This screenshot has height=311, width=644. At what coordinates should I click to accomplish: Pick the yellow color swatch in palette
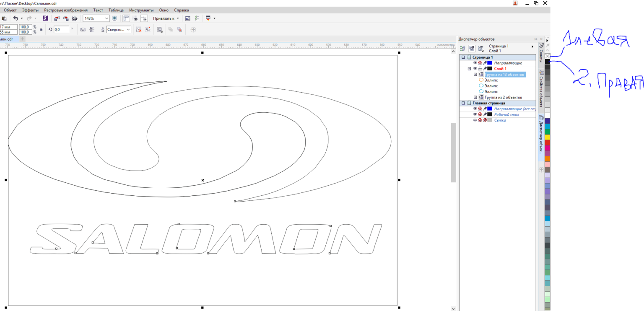click(547, 137)
